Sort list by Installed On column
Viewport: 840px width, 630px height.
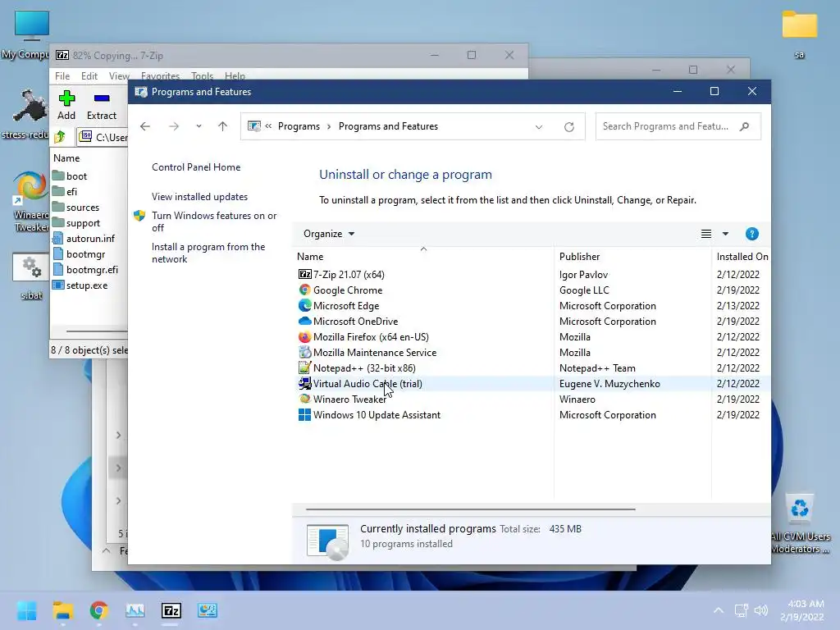pos(742,256)
